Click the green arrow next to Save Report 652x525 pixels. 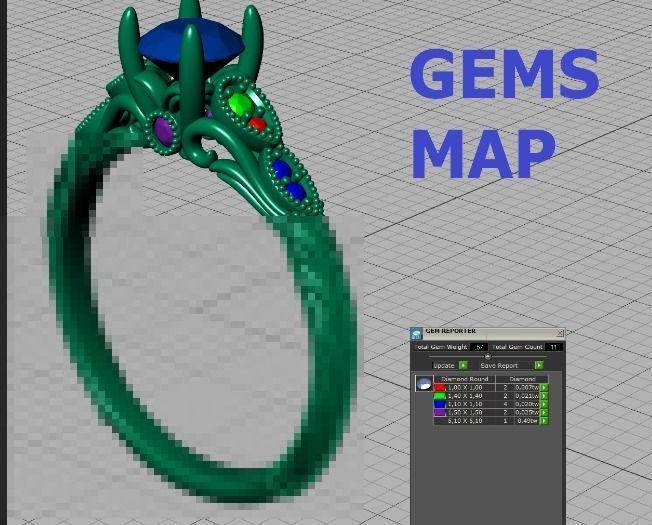click(x=539, y=365)
